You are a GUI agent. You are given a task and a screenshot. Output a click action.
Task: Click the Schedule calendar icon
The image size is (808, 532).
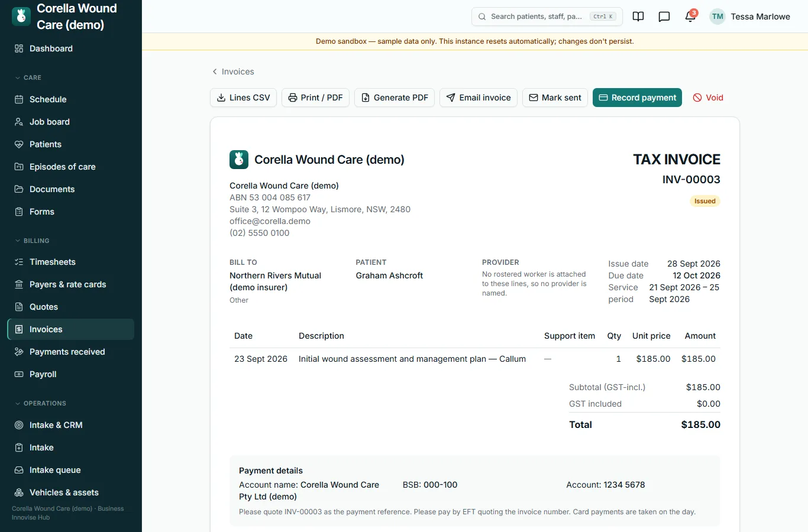[19, 99]
